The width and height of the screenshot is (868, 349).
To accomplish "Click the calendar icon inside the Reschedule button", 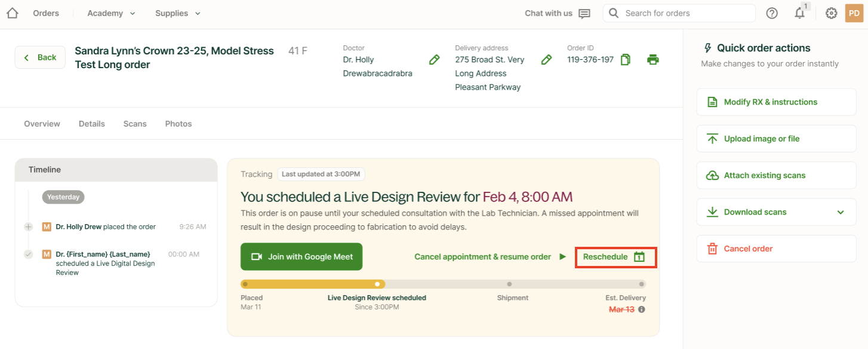I will pyautogui.click(x=639, y=256).
